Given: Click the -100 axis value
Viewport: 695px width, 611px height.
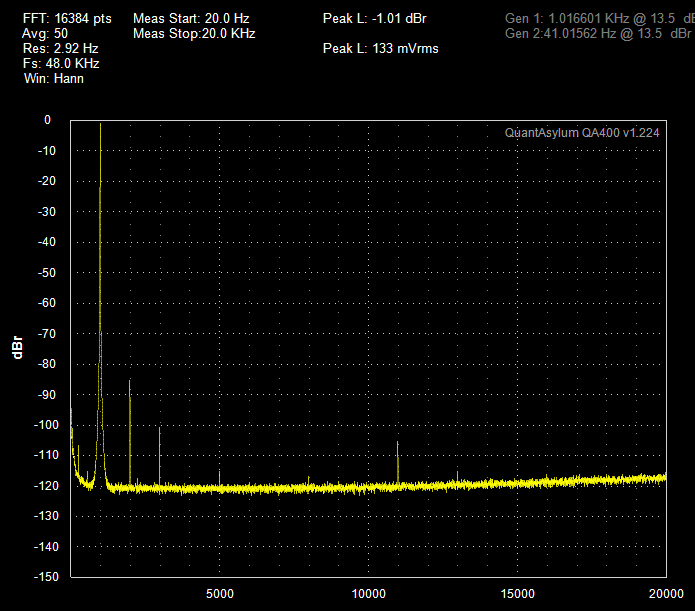Looking at the screenshot, I should pos(46,425).
